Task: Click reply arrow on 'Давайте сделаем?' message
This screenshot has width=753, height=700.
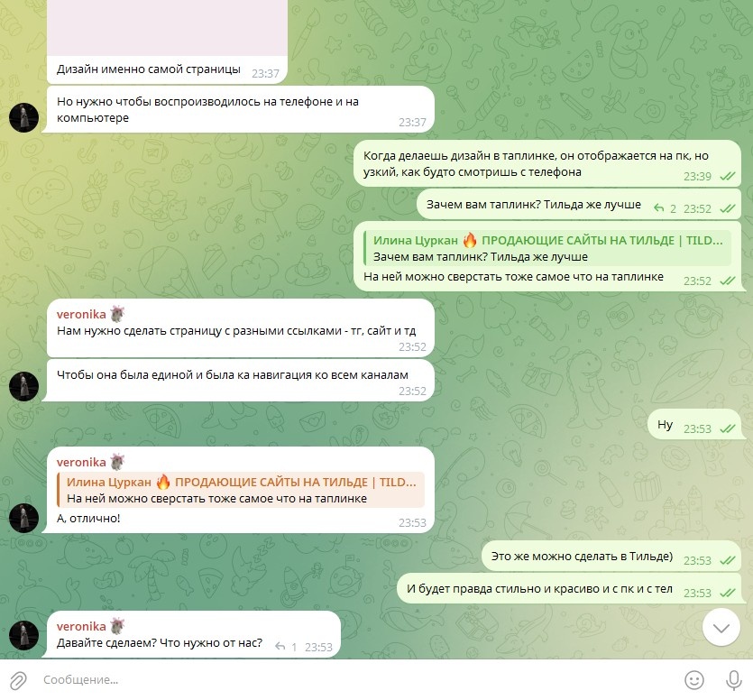Action: coord(280,647)
